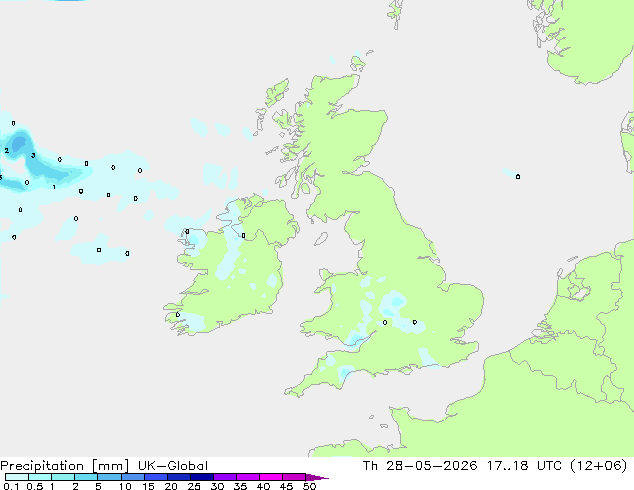Click the 0.1–0.5 mm legend color swatch
Screen dimensions: 634x490
point(17,477)
